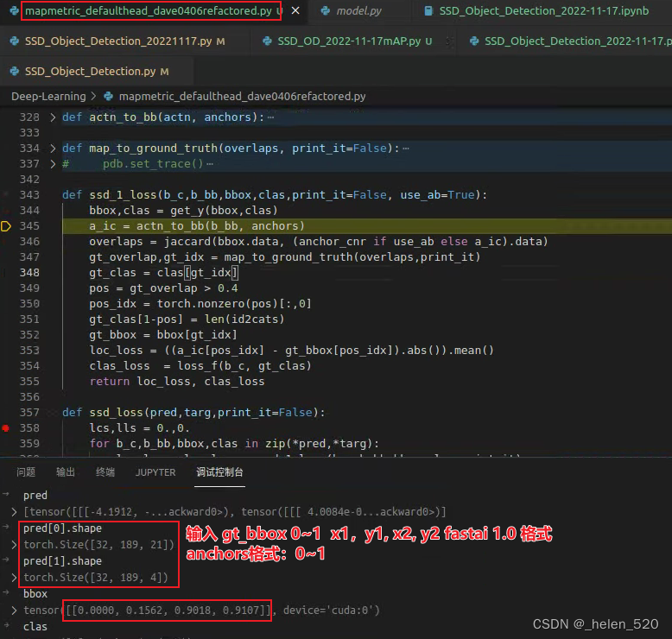Remove the breakpoint on line 358
672x639 pixels.
tap(5, 427)
